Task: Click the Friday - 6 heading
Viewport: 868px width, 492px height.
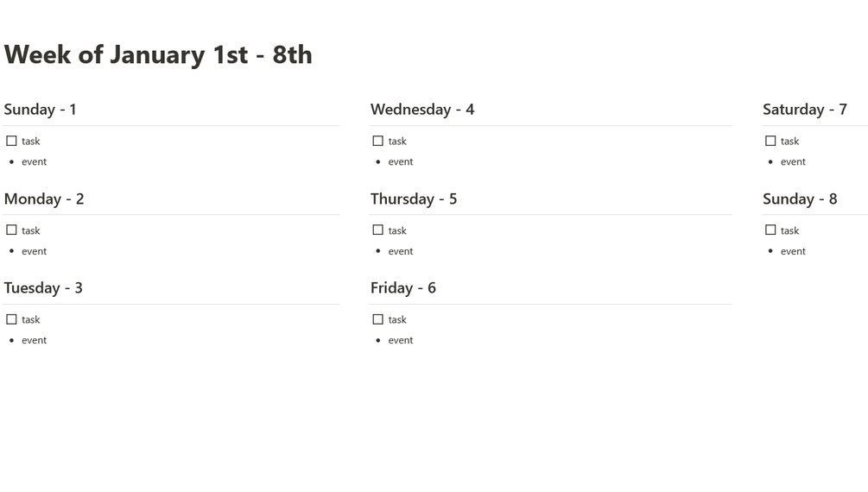Action: [403, 287]
